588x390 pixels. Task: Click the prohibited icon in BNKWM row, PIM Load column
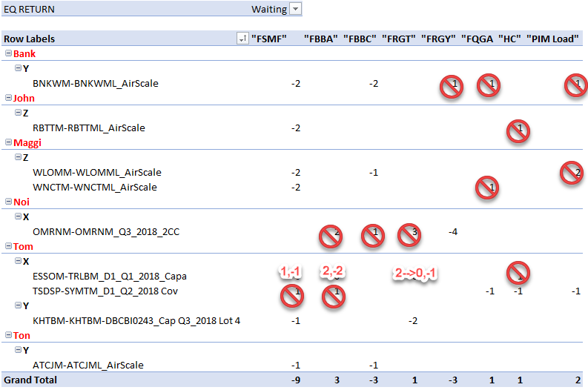click(x=575, y=85)
